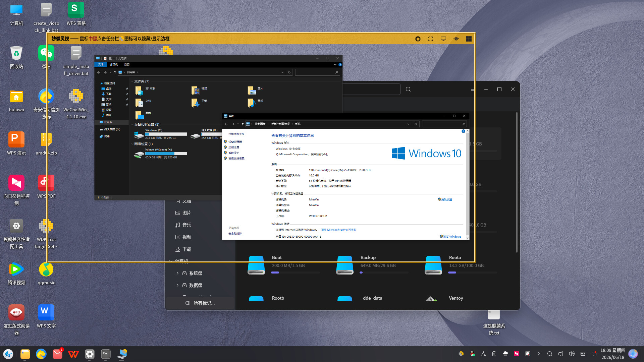
Task: Select the Boot disk in file manager
Action: pos(284,265)
